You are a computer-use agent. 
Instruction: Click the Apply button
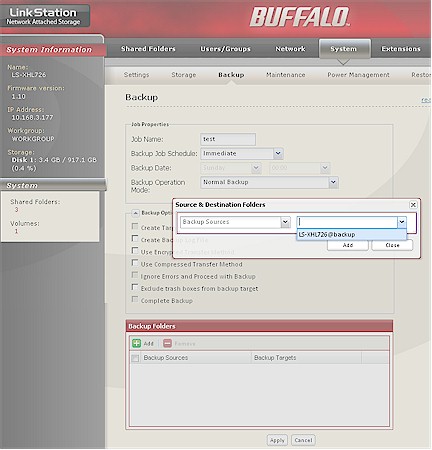[277, 440]
